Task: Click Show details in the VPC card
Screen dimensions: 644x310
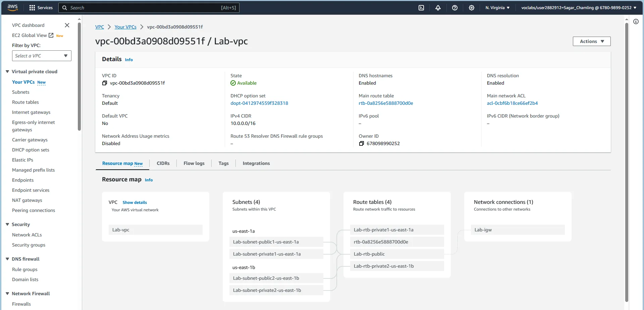Action: [135, 203]
